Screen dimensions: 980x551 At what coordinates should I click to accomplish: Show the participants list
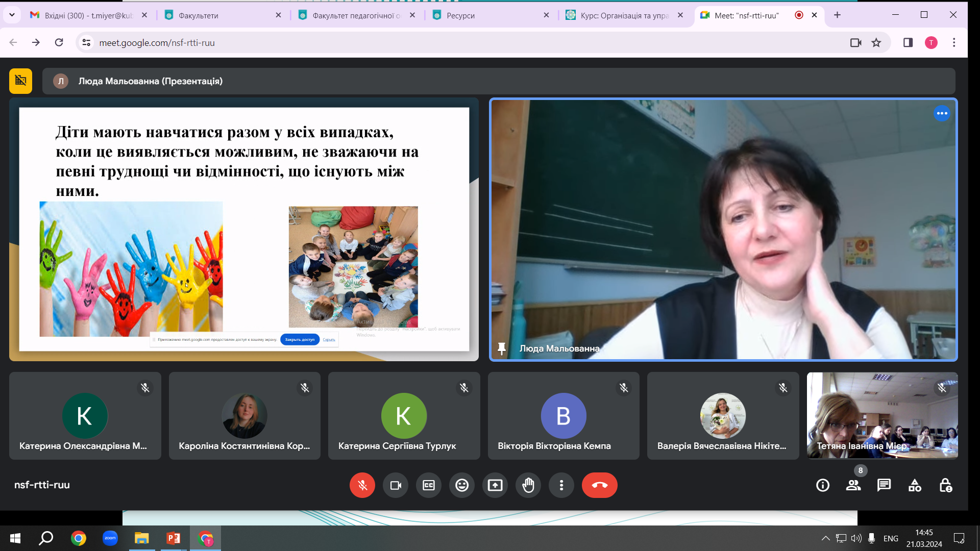pyautogui.click(x=853, y=485)
